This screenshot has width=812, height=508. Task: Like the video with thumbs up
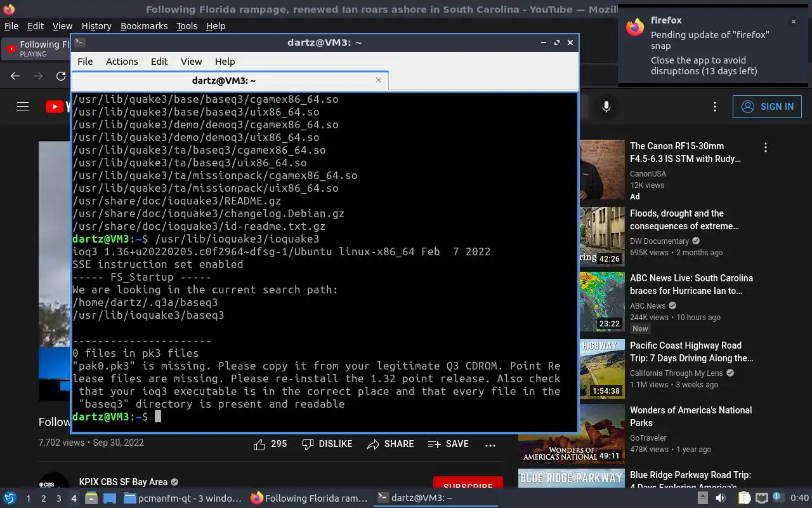click(x=270, y=444)
